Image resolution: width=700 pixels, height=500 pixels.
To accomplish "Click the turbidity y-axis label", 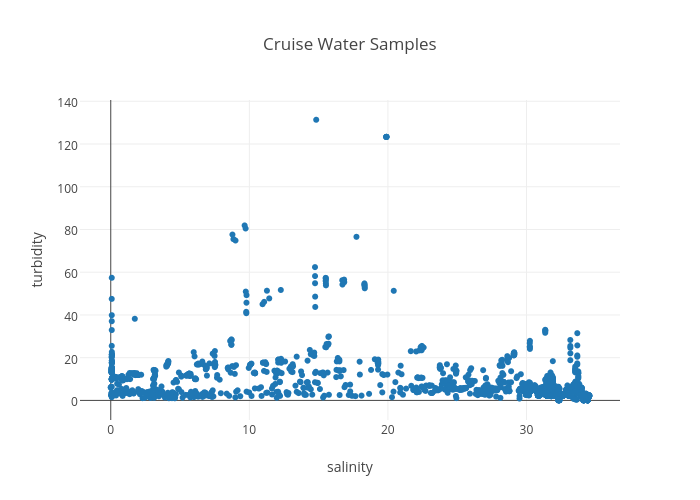I will (38, 259).
